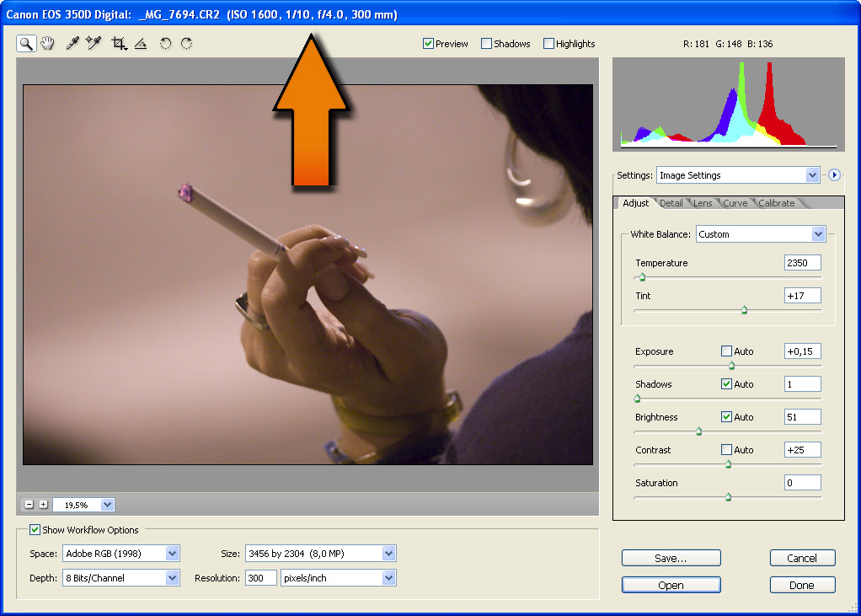Click the Resolution value field
The height and width of the screenshot is (616, 861).
point(261,577)
